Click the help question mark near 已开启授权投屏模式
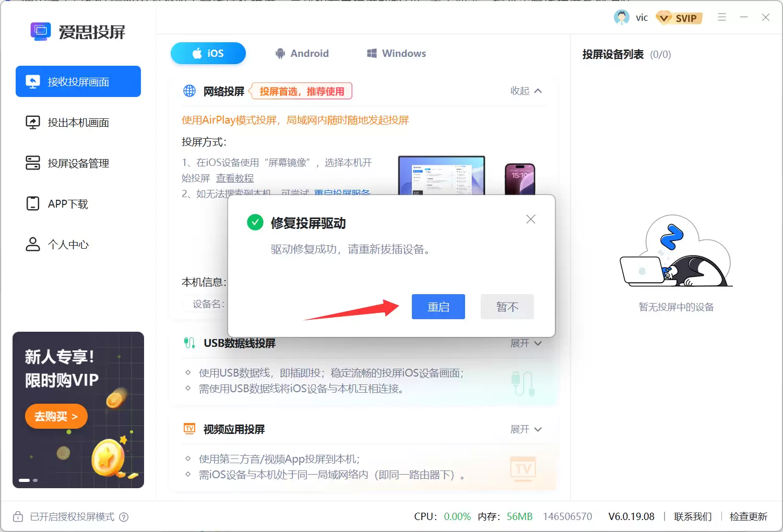 coord(124,517)
